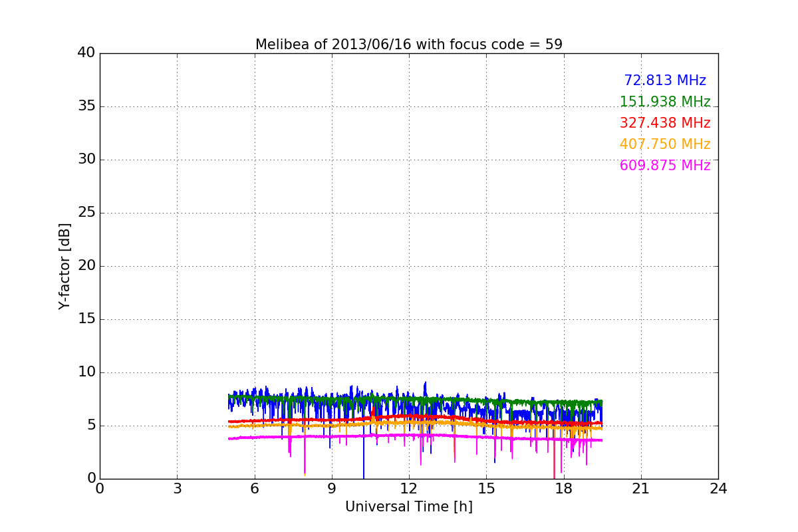Click the 12 tick label on the time axis

click(x=408, y=489)
